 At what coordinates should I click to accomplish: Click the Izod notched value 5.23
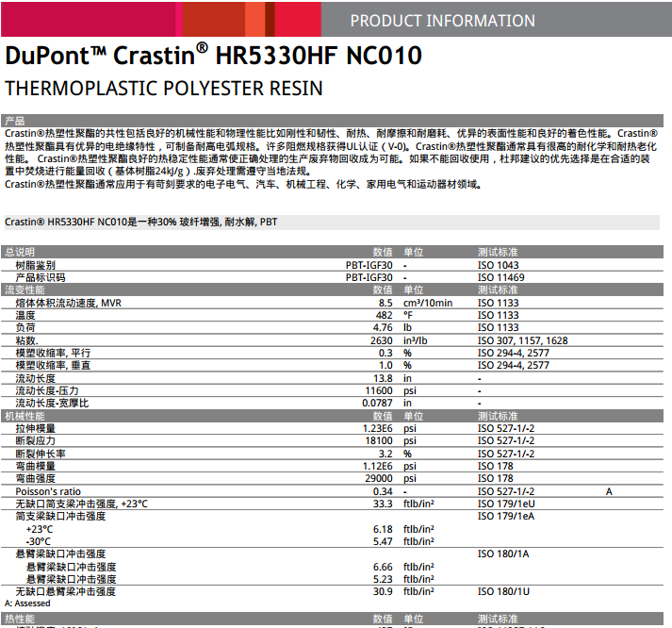tap(384, 579)
